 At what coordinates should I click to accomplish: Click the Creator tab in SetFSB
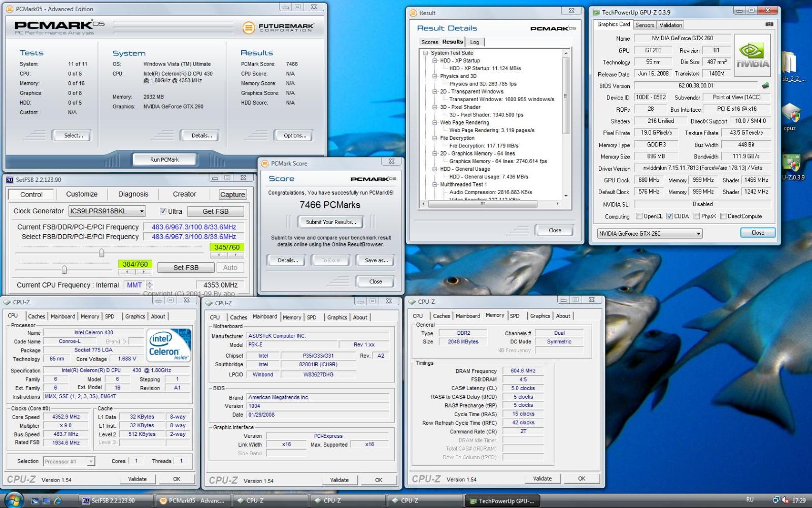coord(184,194)
